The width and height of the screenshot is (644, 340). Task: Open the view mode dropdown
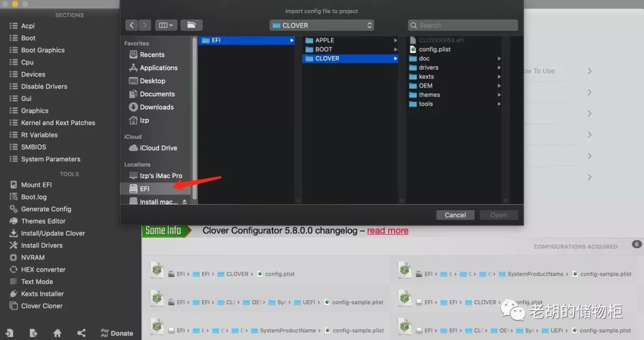[x=166, y=26]
